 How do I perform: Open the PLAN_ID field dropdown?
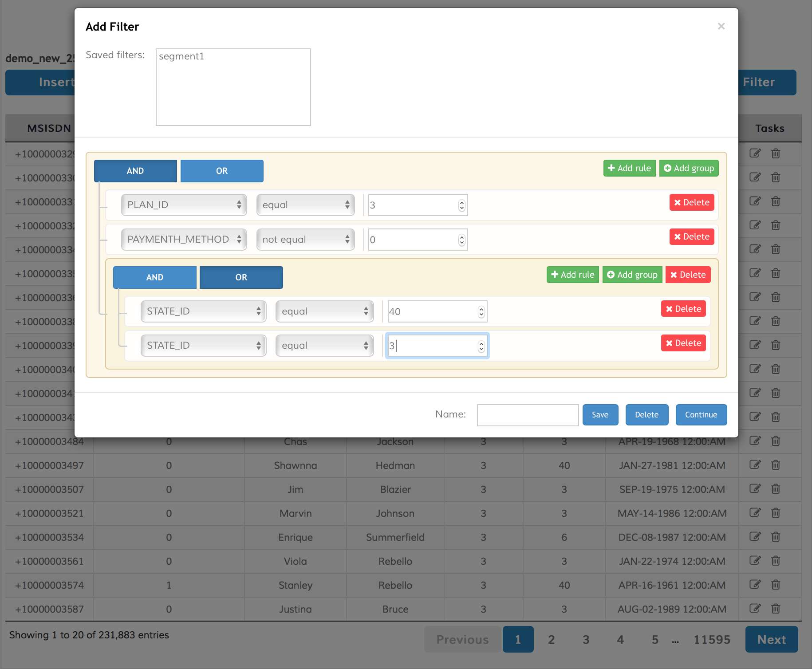coord(184,205)
